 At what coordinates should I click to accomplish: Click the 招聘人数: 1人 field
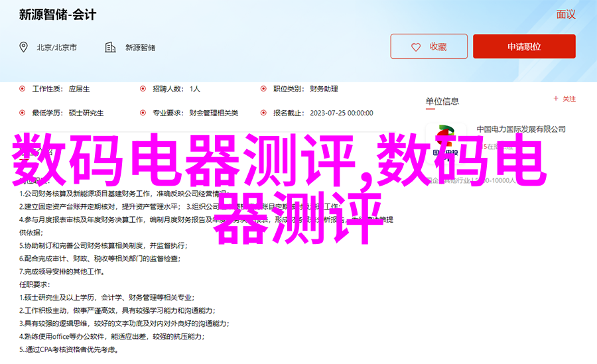coord(176,89)
